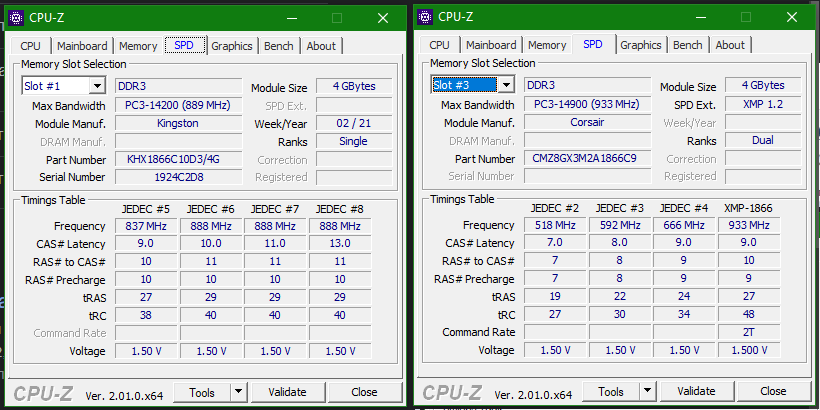Click Close button in left window
Screen dimensions: 820x410
point(365,392)
